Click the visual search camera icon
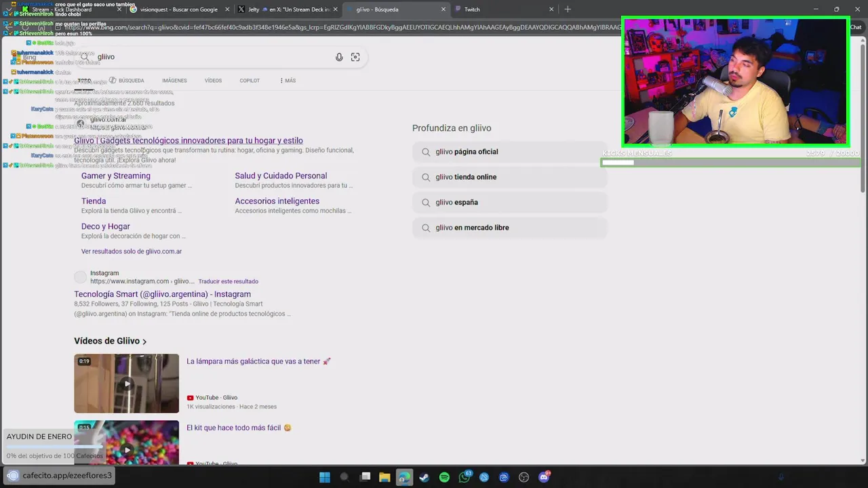868x488 pixels. click(x=355, y=57)
